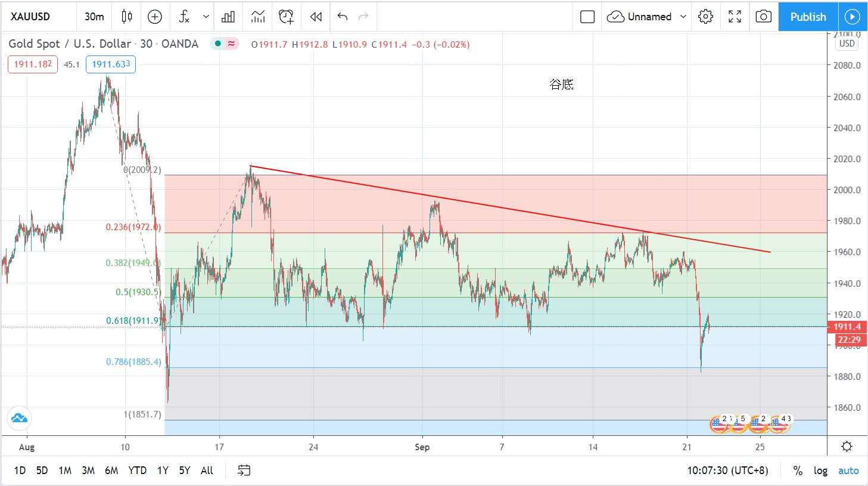Expand the Unnamed layout dropdown arrow
Viewport: 868px width, 486px height.
click(x=683, y=17)
